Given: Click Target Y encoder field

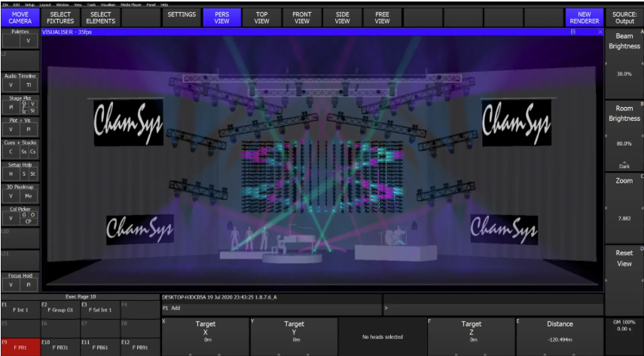Looking at the screenshot, I should click(x=294, y=336).
